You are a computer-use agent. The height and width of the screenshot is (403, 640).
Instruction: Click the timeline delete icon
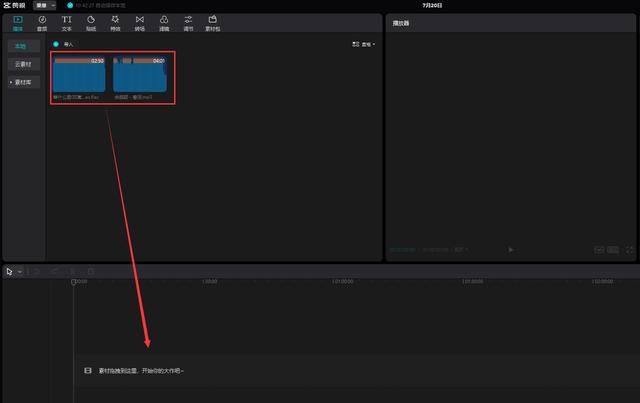[x=91, y=272]
